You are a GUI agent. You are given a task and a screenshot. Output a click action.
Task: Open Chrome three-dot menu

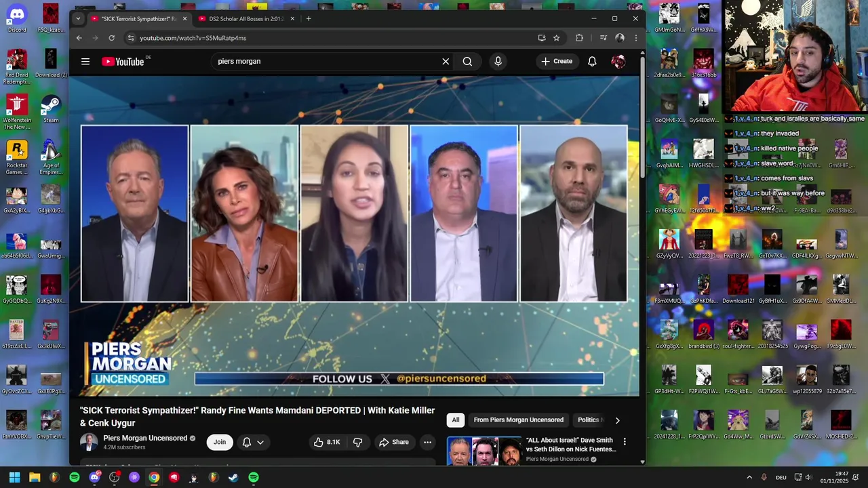click(x=635, y=38)
